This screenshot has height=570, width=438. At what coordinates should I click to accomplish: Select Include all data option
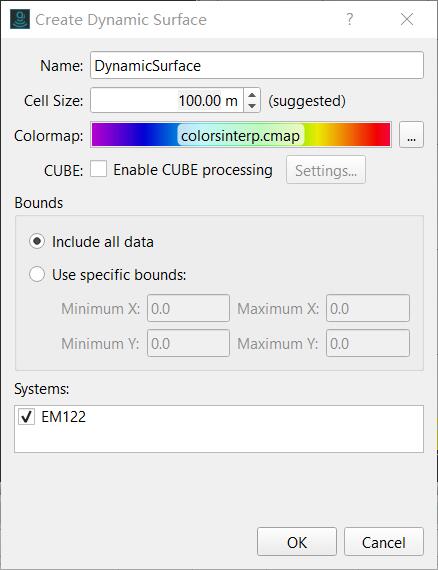click(x=37, y=241)
